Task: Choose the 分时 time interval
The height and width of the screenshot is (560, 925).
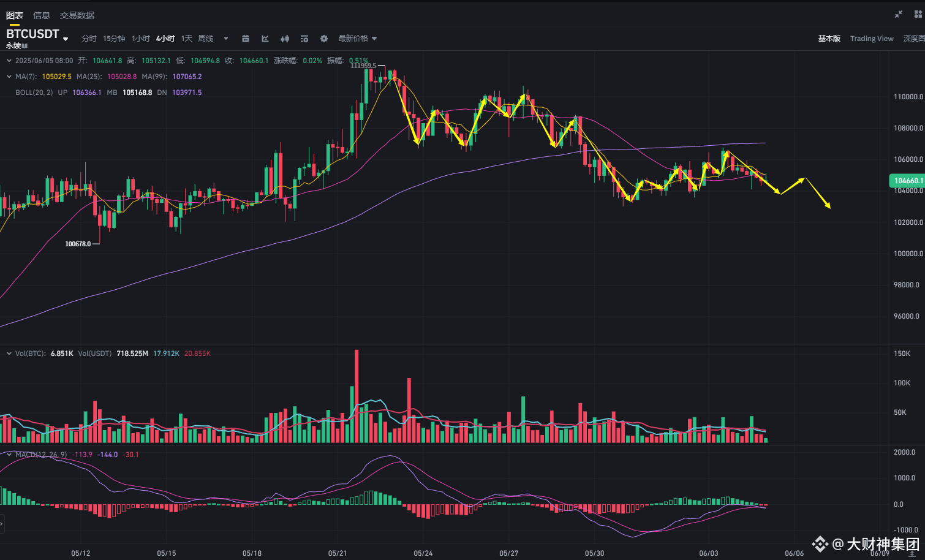Action: (x=89, y=39)
